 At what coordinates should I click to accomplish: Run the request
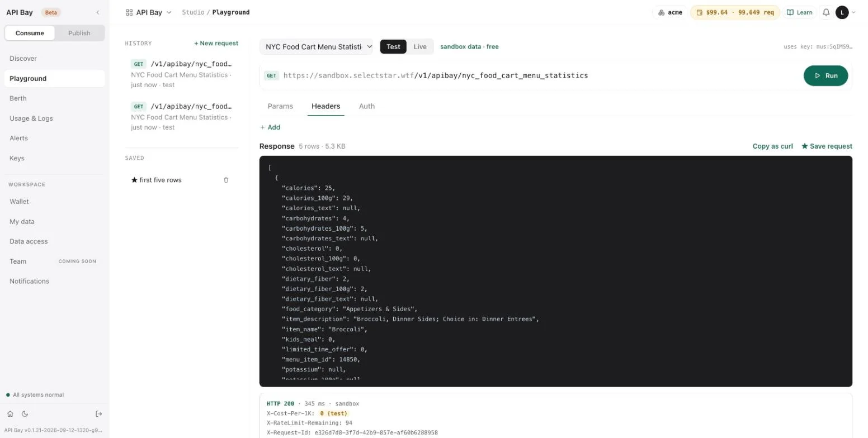pos(825,75)
